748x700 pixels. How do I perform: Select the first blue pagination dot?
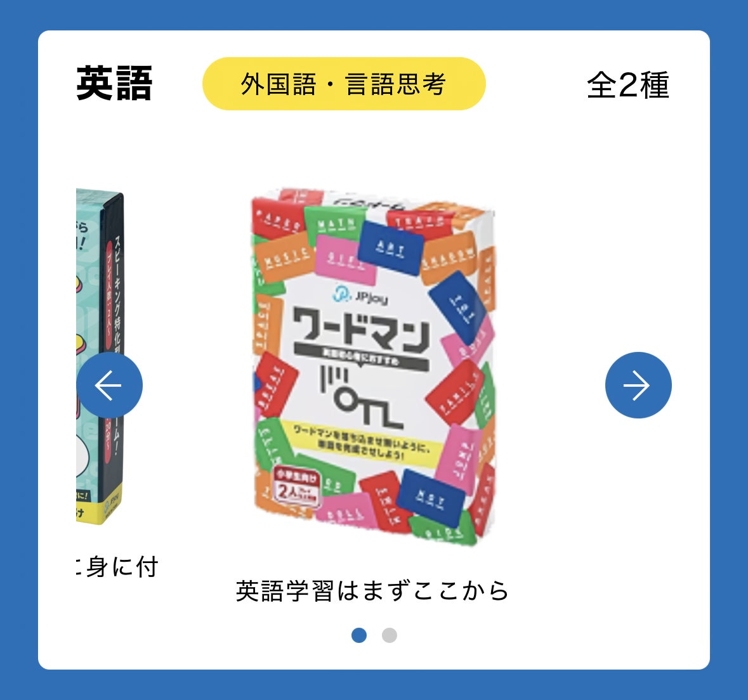click(358, 635)
